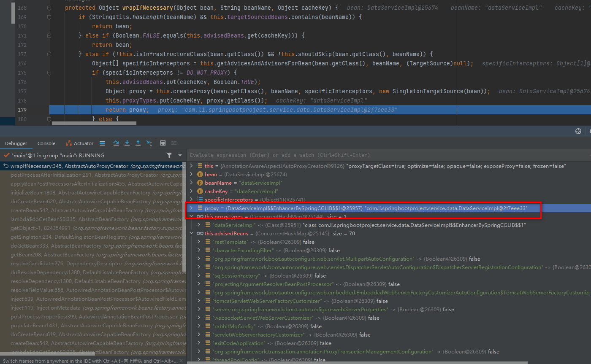Click the Trace Current Stream Chain icon
This screenshot has height=364, width=591.
point(174,143)
